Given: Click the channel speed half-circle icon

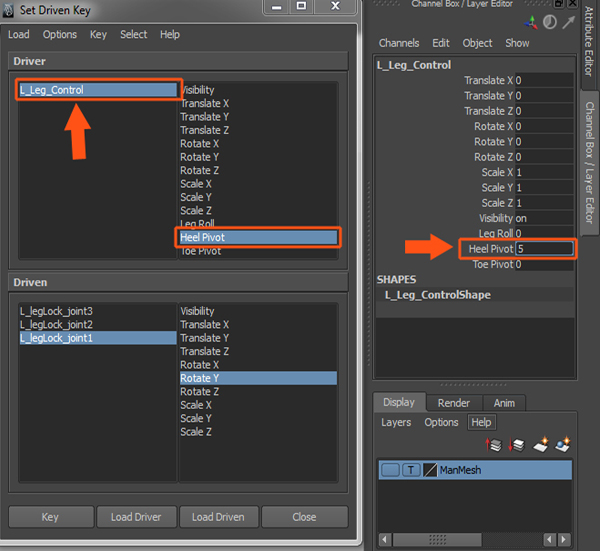Looking at the screenshot, I should coord(549,22).
